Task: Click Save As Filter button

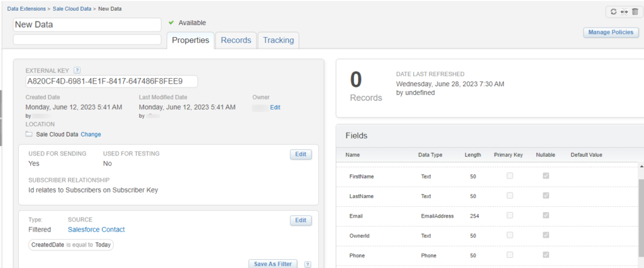Action: (273, 264)
